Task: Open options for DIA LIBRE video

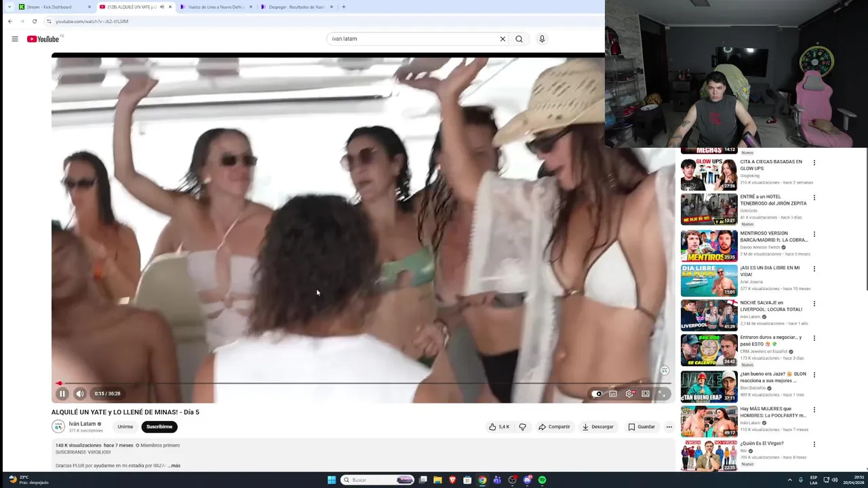Action: [x=814, y=269]
